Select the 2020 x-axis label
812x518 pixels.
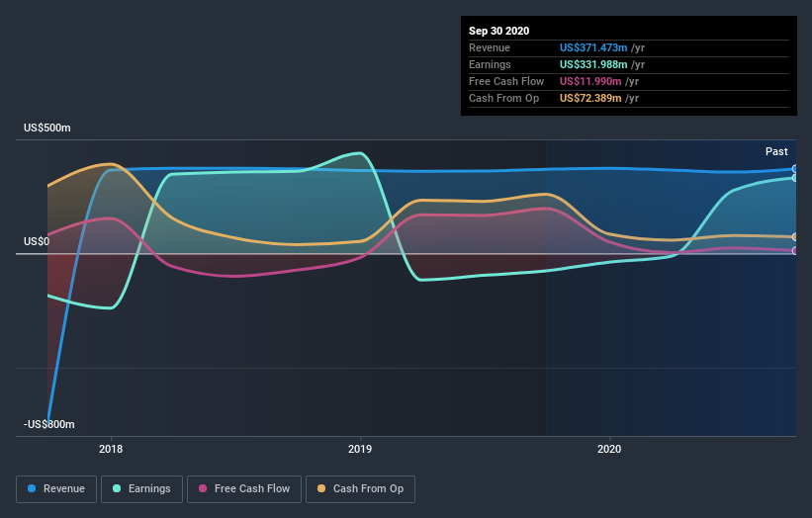click(x=609, y=449)
